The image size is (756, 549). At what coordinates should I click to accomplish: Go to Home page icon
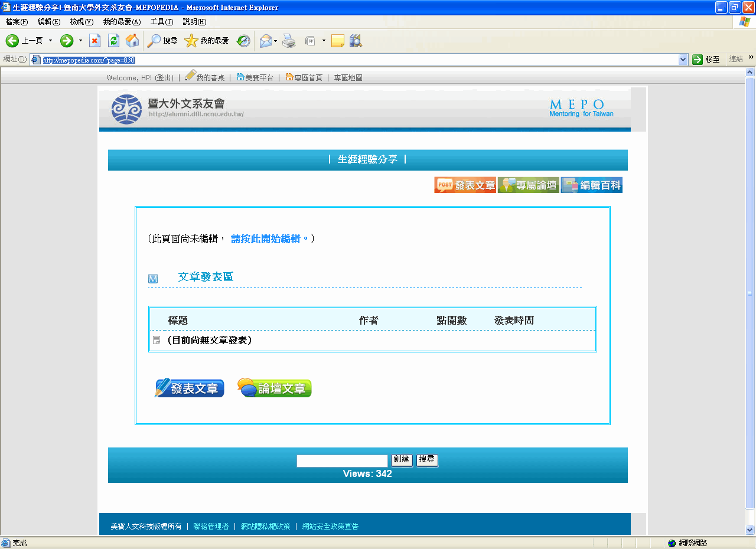132,41
